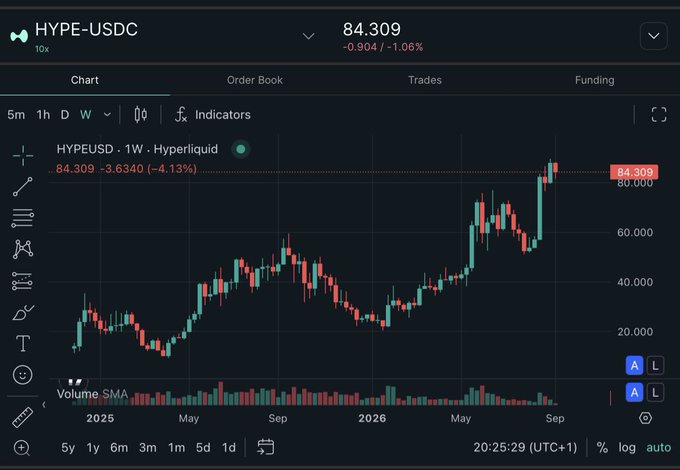Select the Text annotation tool
This screenshot has width=680, height=470.
point(23,344)
